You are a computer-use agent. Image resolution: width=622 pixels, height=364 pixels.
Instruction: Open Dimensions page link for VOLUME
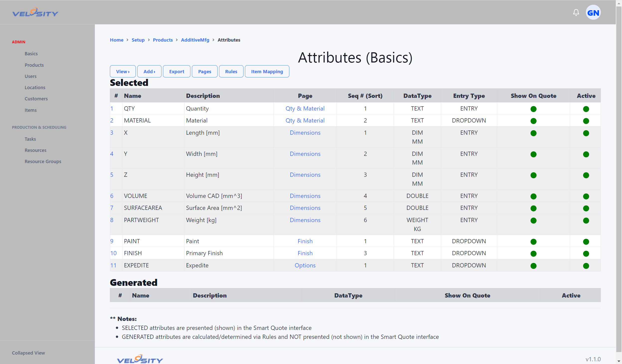(305, 196)
